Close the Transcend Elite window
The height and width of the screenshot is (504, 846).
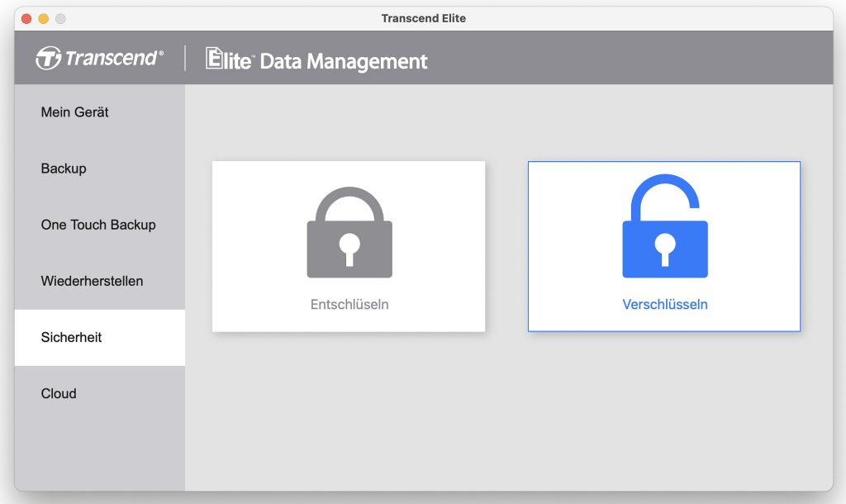26,19
